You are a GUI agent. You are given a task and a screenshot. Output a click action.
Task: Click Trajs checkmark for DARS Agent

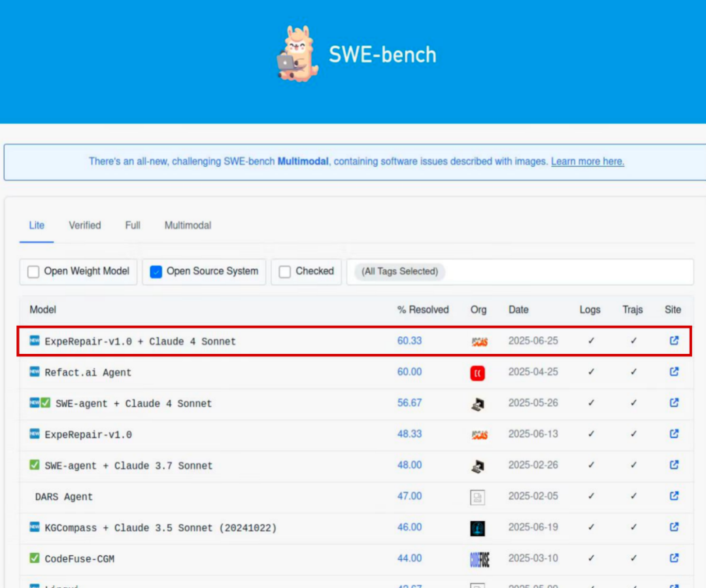coord(633,496)
